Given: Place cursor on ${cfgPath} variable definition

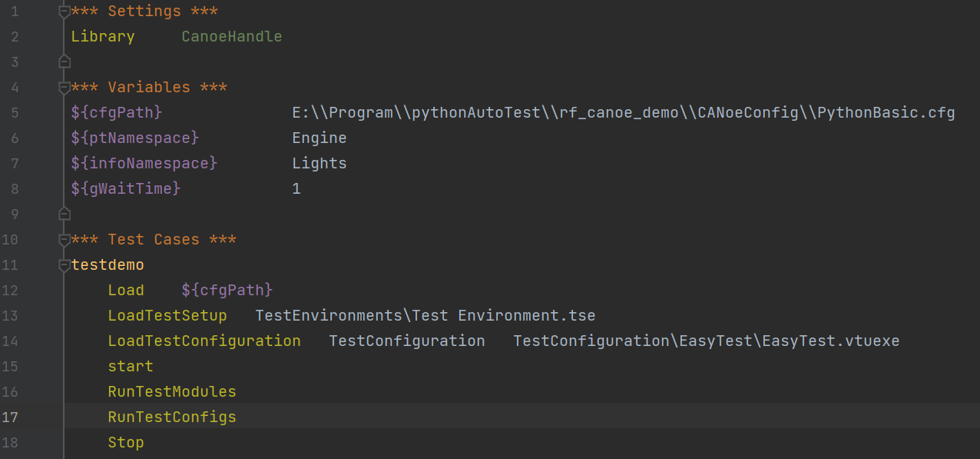Looking at the screenshot, I should 117,113.
